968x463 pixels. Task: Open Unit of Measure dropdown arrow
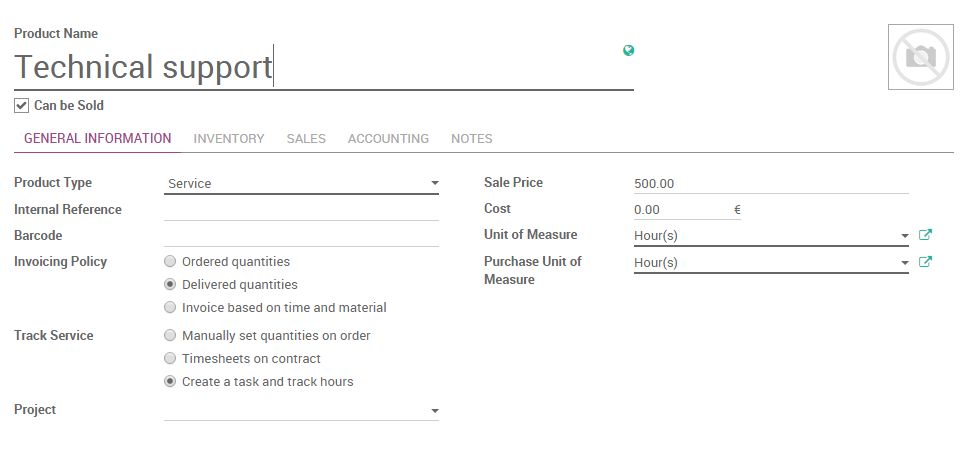click(904, 236)
